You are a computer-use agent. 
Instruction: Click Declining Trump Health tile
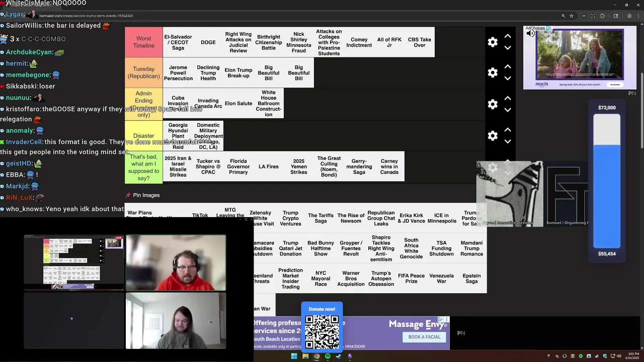point(208,73)
